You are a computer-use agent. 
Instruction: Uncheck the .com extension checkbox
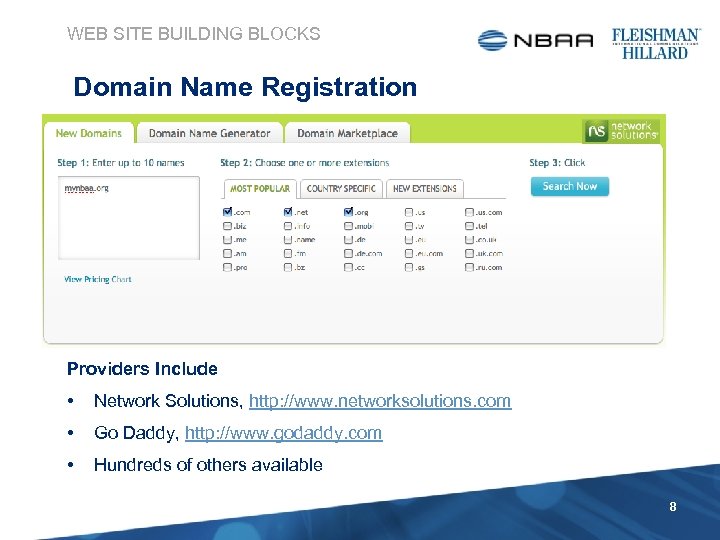click(227, 212)
